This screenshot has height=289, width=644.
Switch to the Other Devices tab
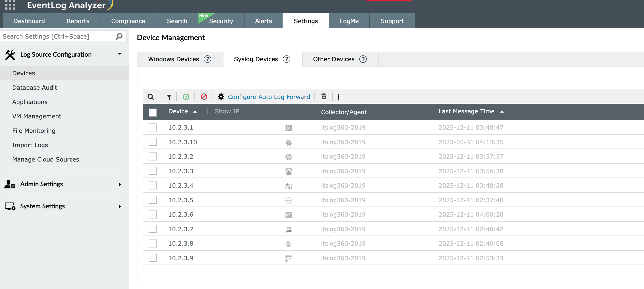(x=340, y=59)
